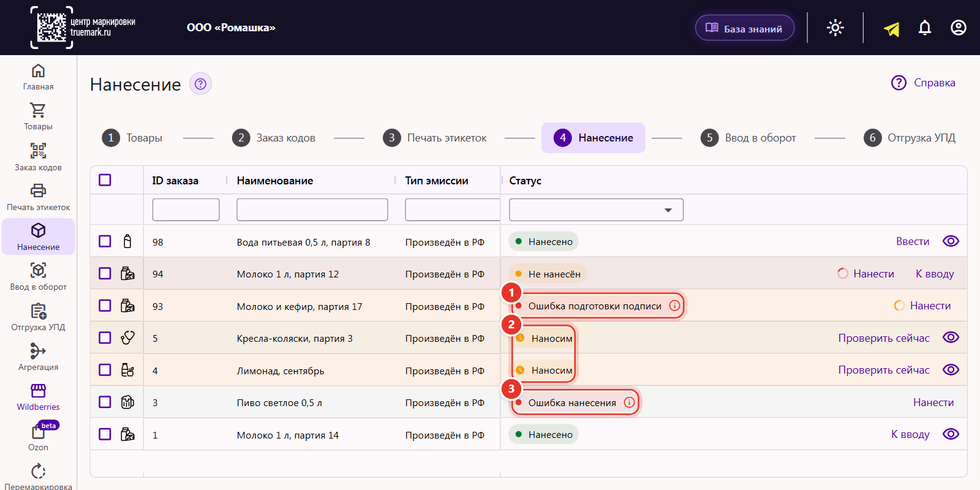
Task: Focus the Тип эмиссии filter field
Action: click(453, 209)
